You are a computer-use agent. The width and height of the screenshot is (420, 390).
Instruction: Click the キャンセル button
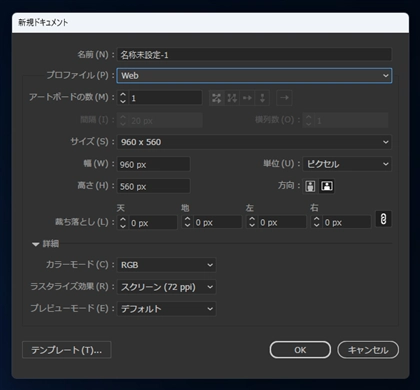click(368, 350)
